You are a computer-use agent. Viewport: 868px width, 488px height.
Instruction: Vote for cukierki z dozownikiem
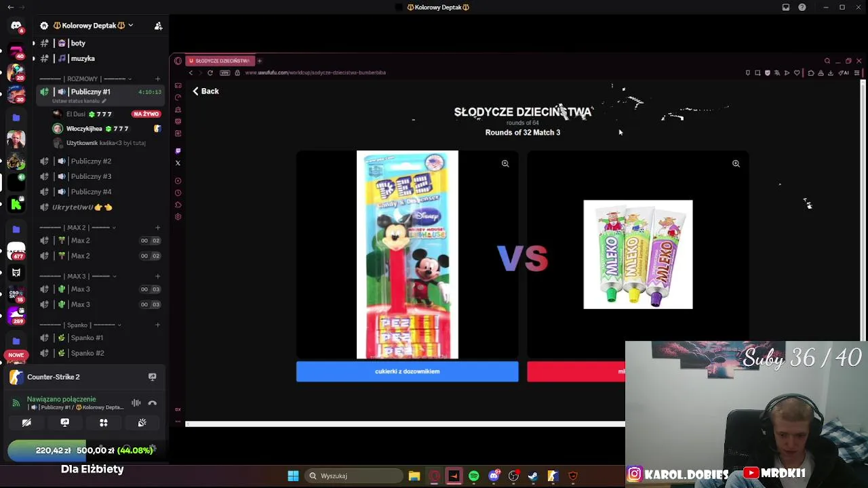[407, 371]
